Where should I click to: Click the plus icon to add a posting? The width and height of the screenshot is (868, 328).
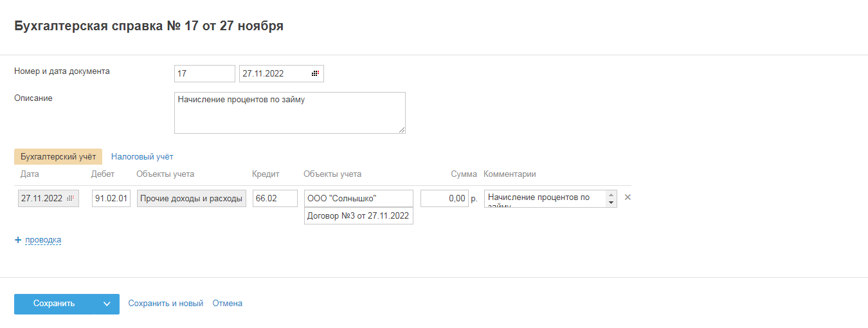click(x=18, y=240)
